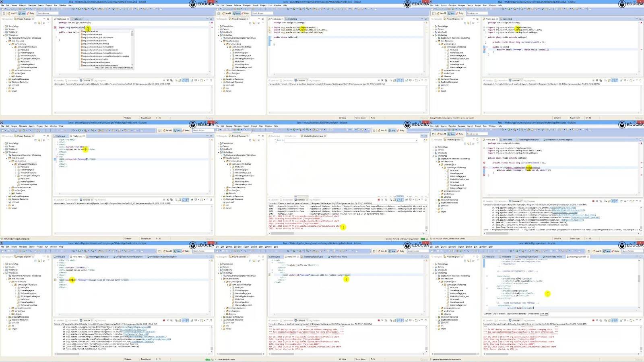Toggle Scroll Lock in localhost:8080 window's console
644x362 pixels.
point(394,200)
